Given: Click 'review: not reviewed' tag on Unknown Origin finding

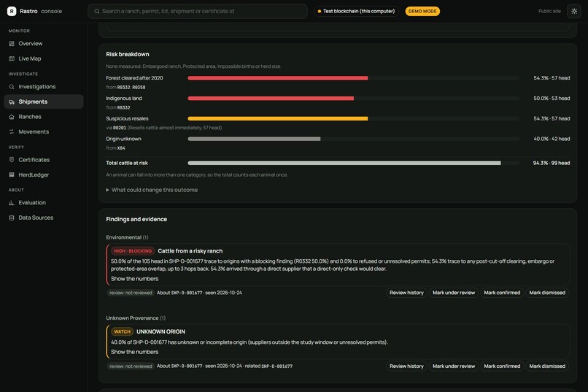Looking at the screenshot, I should click(x=131, y=366).
